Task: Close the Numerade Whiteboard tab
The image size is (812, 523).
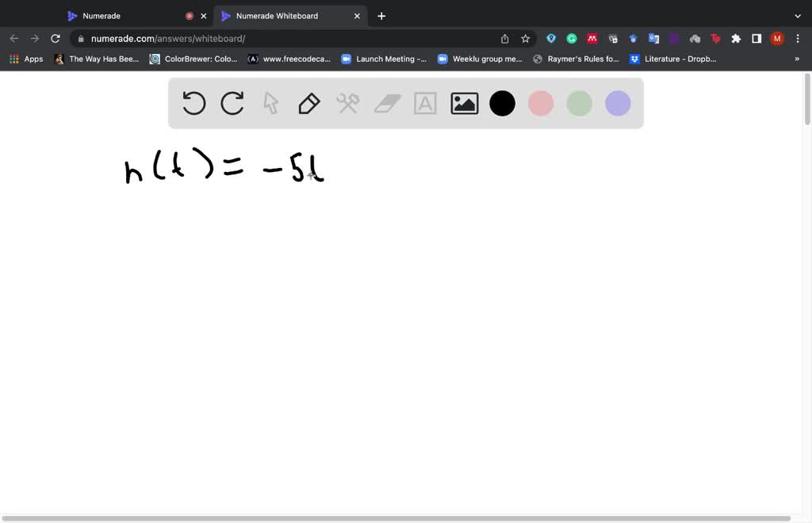Action: pos(357,16)
